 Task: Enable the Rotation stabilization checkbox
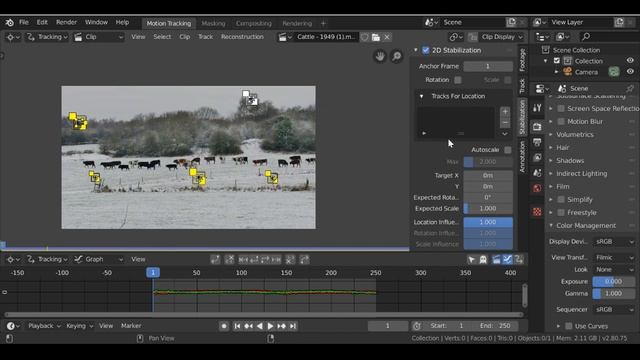pos(458,80)
